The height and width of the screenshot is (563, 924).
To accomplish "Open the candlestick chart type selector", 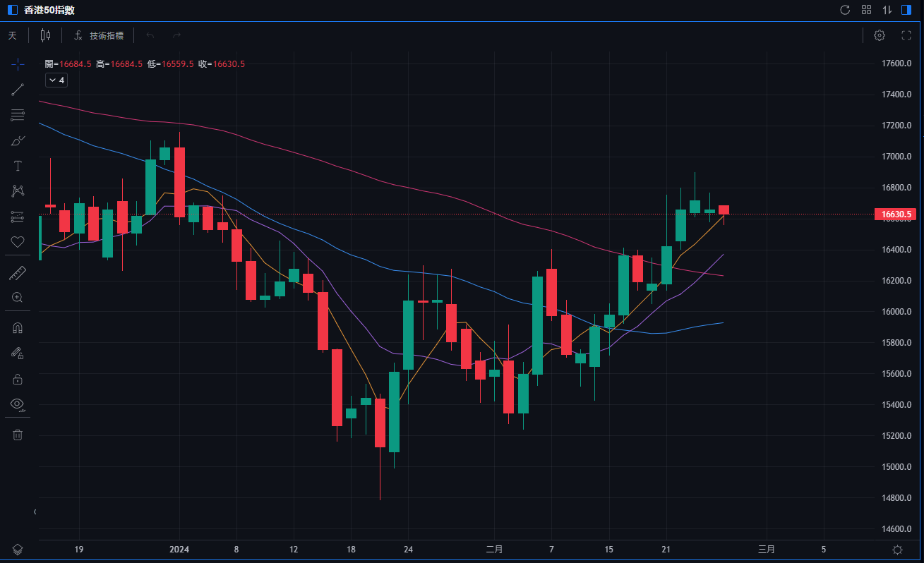I will click(x=46, y=35).
